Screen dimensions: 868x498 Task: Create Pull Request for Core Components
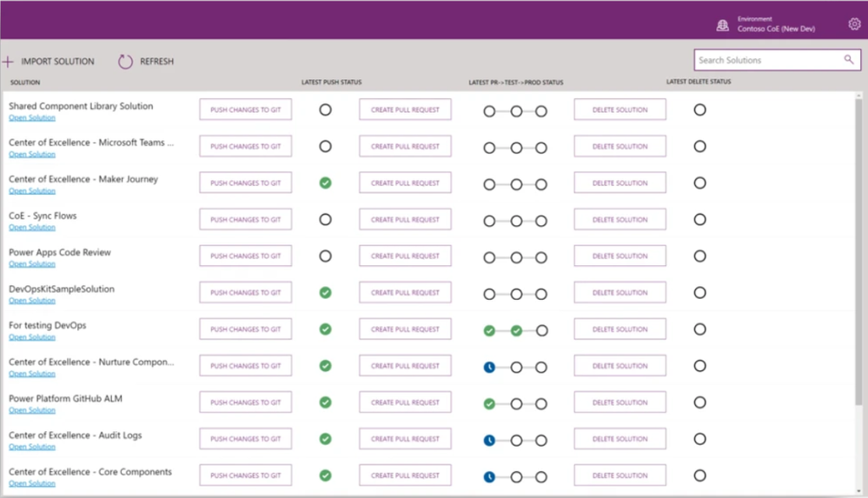[405, 475]
